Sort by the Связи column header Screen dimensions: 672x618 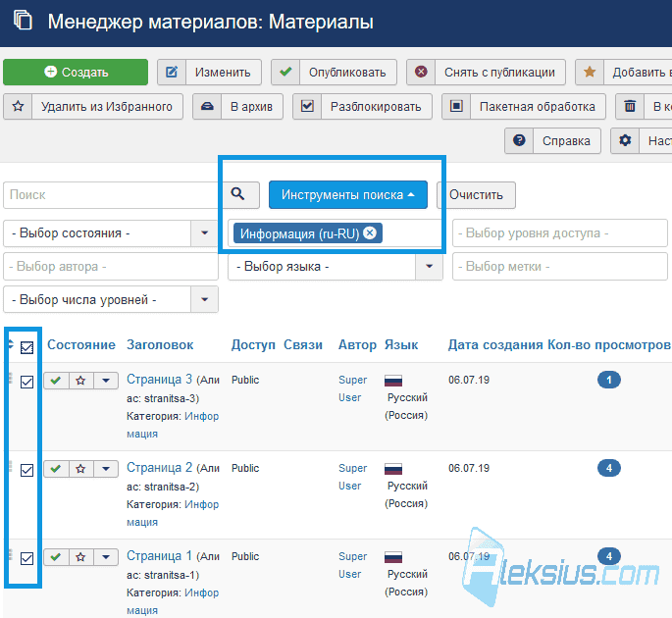[x=303, y=344]
